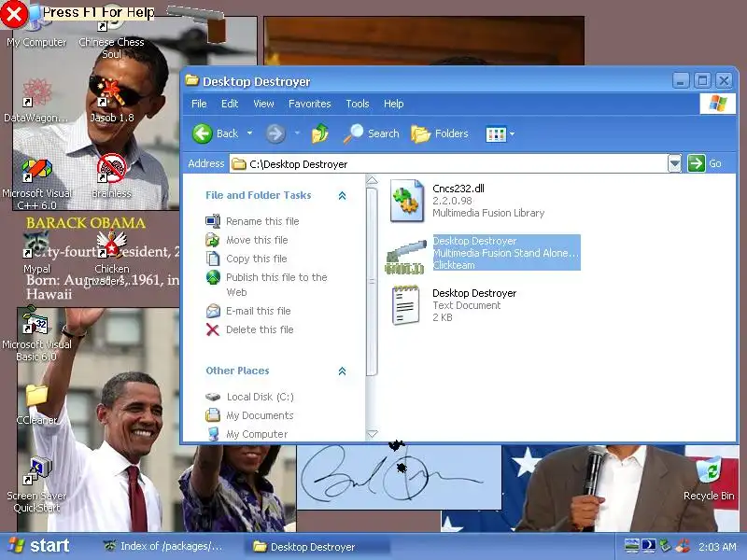Select the Desktop Destroyer text document icon
The image size is (747, 560).
405,305
